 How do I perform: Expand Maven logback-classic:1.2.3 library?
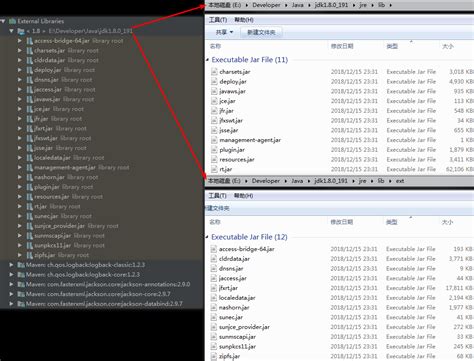(11, 265)
